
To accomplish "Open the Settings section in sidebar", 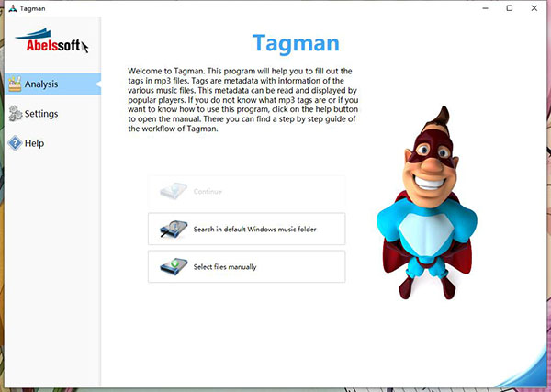I will click(x=52, y=114).
